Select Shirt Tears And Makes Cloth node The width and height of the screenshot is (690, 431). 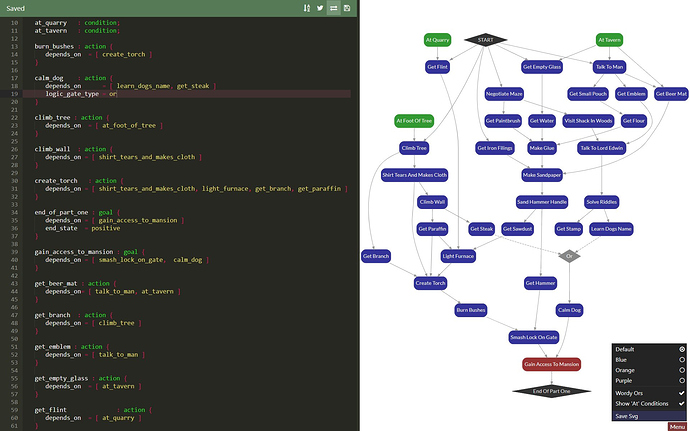click(x=415, y=175)
